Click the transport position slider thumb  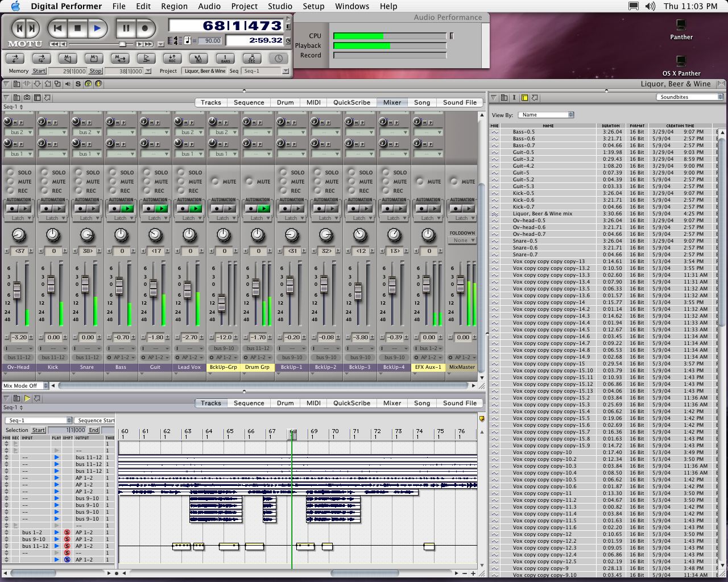click(122, 44)
